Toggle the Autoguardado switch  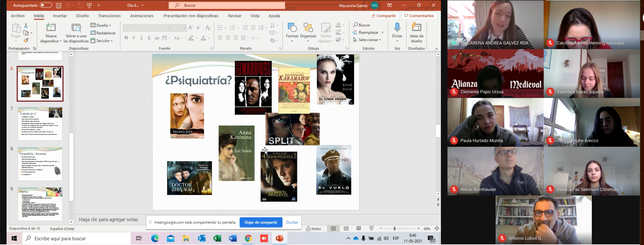point(46,5)
